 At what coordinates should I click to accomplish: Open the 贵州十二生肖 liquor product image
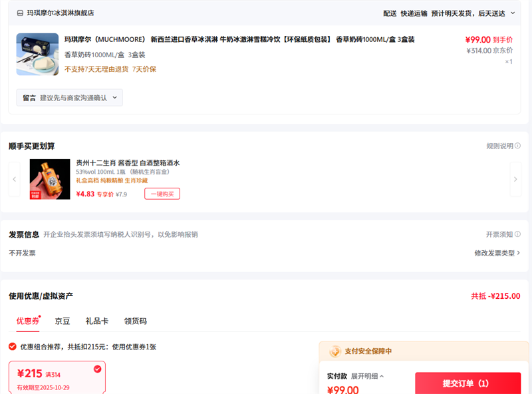50,179
